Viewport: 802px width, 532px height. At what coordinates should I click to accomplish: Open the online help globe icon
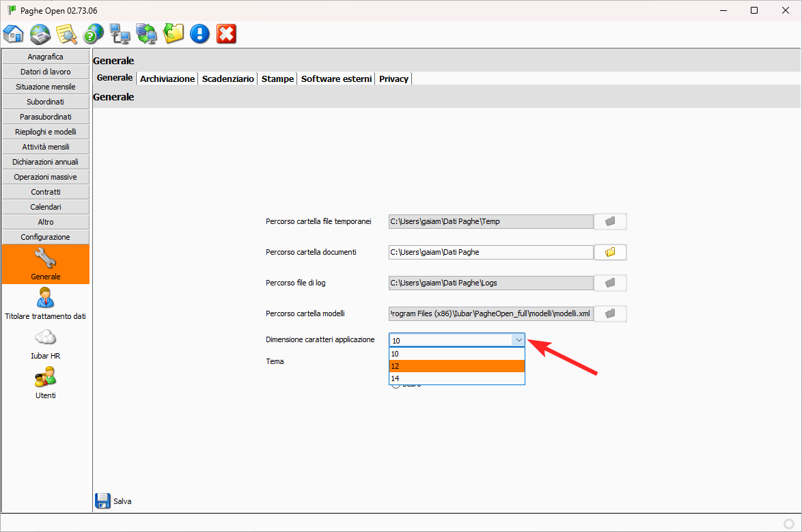click(93, 33)
